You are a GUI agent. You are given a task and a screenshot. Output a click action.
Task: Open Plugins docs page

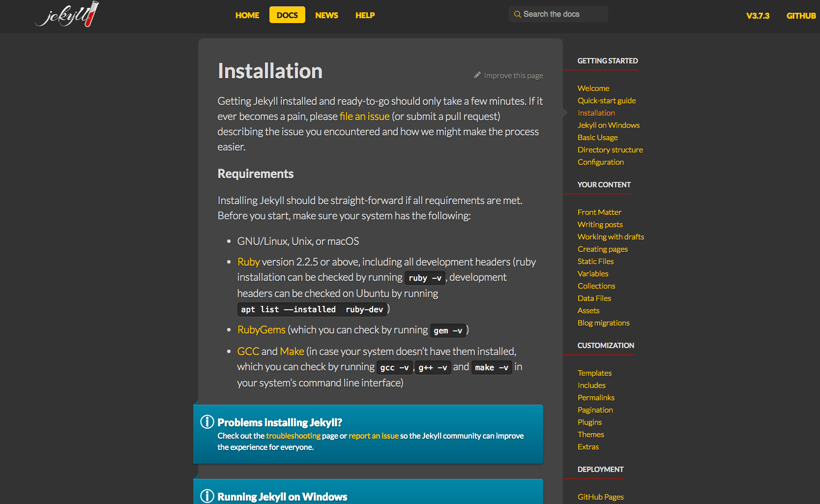click(589, 422)
